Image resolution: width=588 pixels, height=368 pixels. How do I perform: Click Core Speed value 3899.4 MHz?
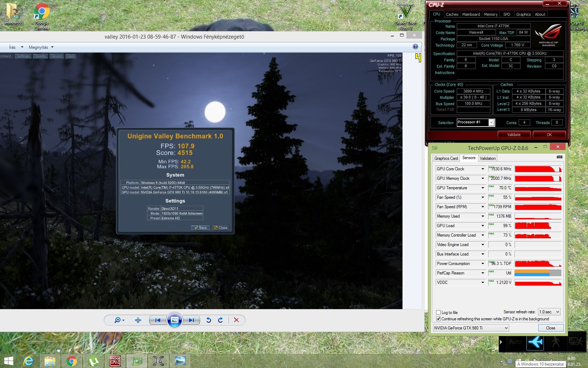473,91
